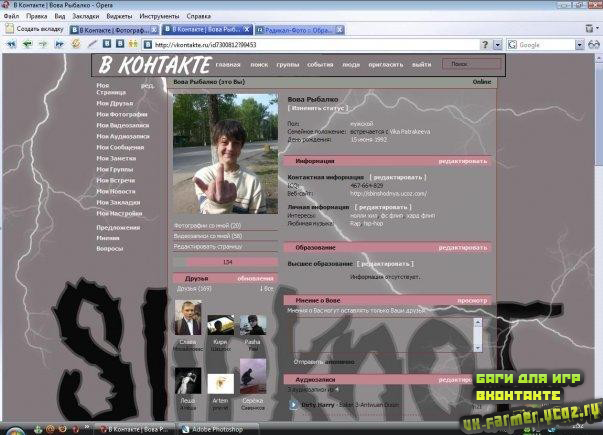Open 'Фотографии со мной (20)' link
This screenshot has height=435, width=603.
[x=207, y=226]
